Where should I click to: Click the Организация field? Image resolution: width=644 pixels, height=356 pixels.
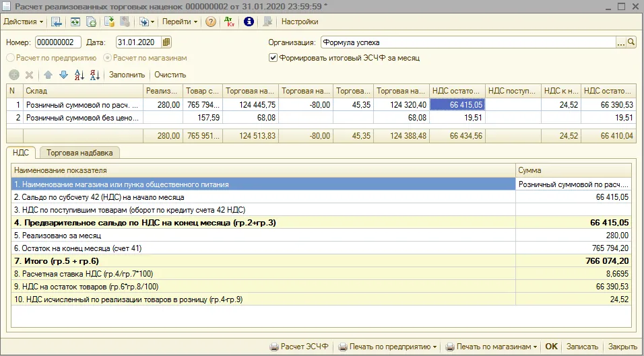pos(468,42)
